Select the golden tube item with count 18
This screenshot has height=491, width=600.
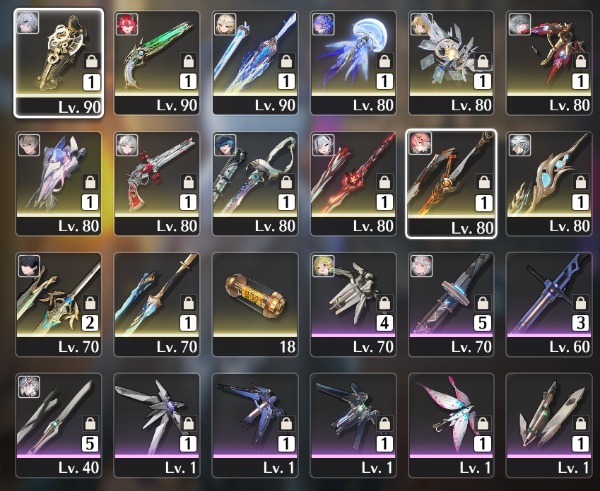255,305
